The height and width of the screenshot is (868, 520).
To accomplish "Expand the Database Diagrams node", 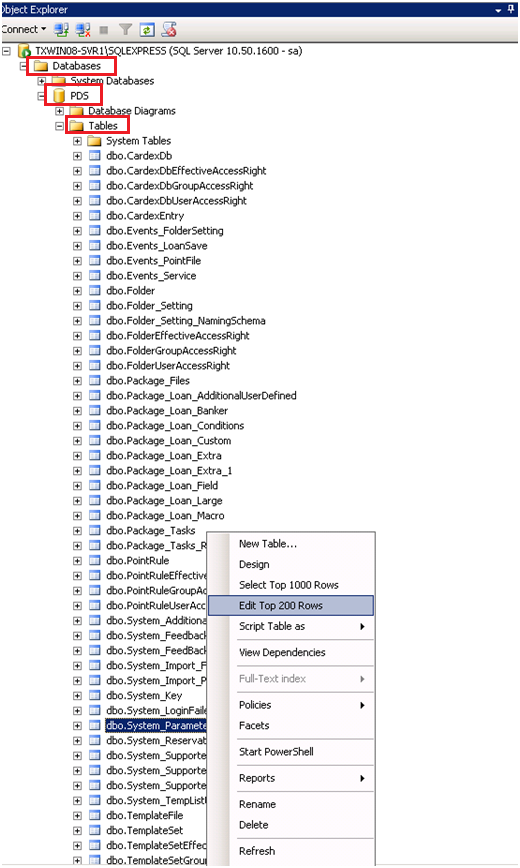I will point(59,111).
